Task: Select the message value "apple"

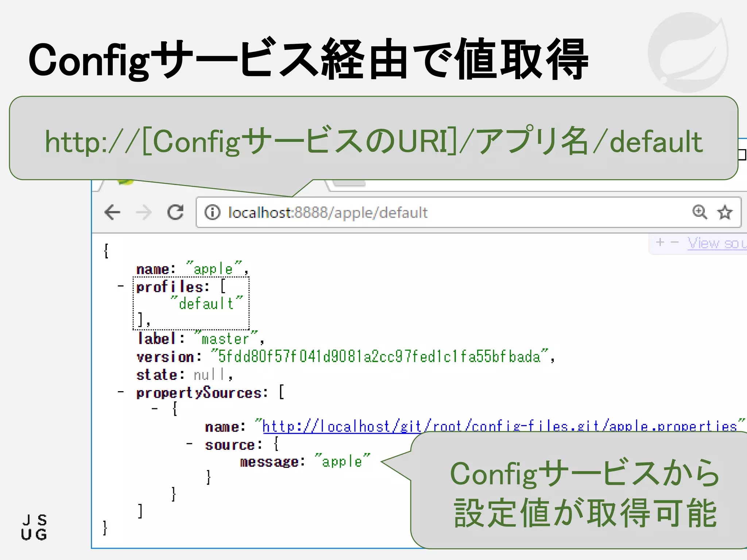Action: click(342, 462)
